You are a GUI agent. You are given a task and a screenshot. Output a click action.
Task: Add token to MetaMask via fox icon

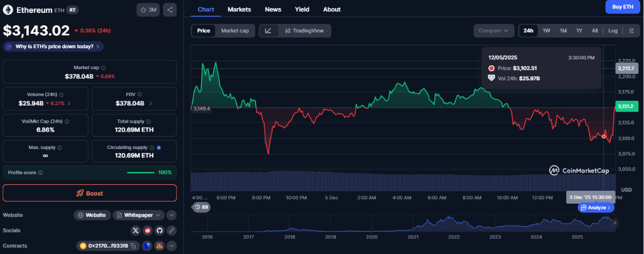click(x=159, y=246)
